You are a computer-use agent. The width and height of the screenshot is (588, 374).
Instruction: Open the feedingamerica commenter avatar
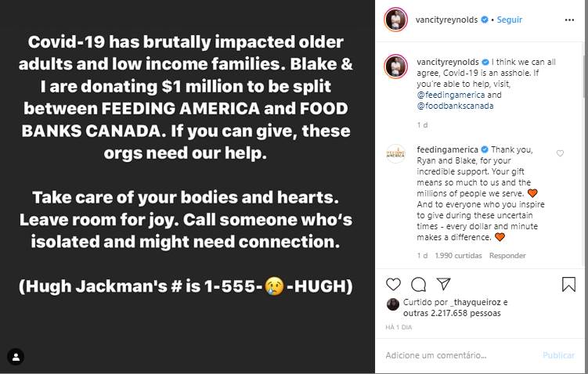[395, 153]
